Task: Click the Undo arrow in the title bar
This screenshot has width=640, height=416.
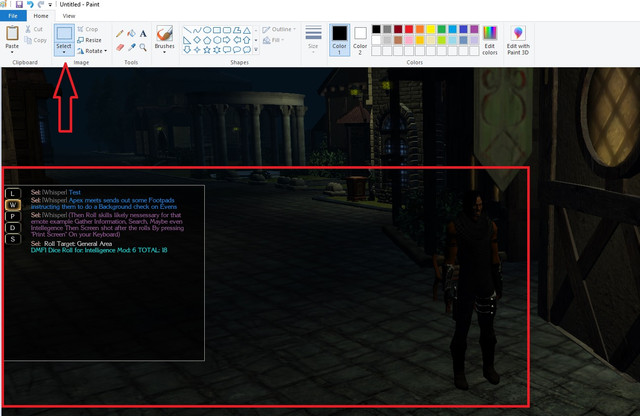Action: [x=30, y=4]
